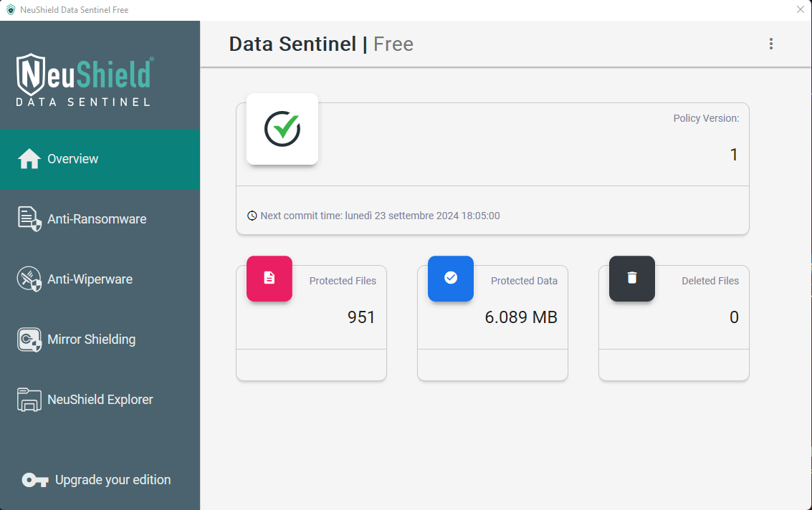Click the pink Protected Files icon
Image resolution: width=812 pixels, height=510 pixels.
pyautogui.click(x=269, y=278)
